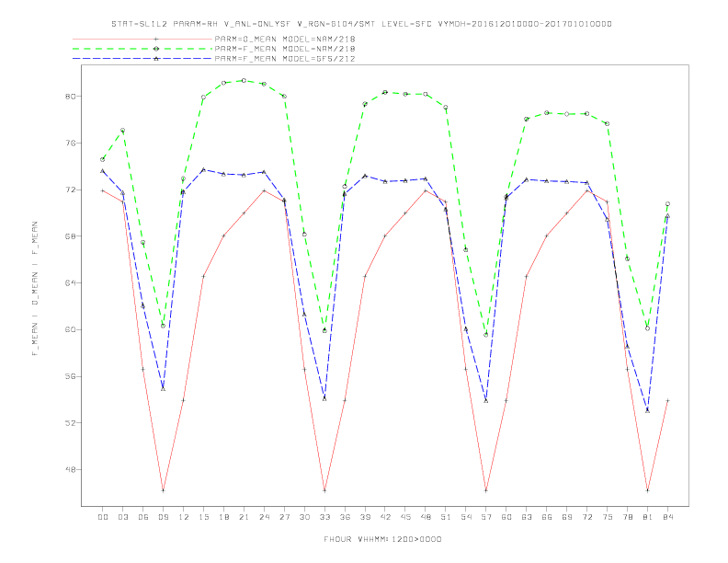This screenshot has height=563, width=728.
Task: Click x-axis tick label 78
Action: click(627, 517)
